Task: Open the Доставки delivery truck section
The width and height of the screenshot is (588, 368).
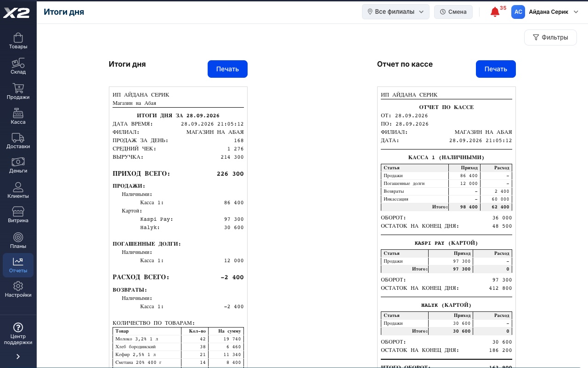Action: pyautogui.click(x=18, y=141)
